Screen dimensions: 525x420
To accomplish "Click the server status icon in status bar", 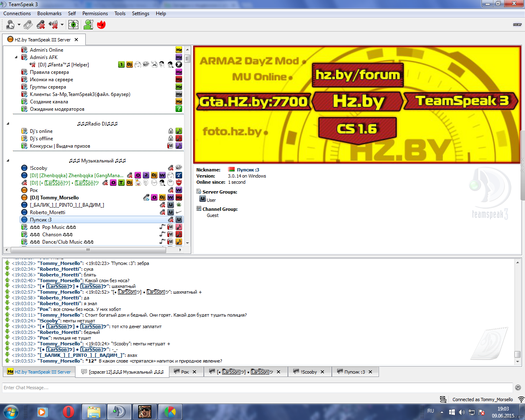I will 443,399.
